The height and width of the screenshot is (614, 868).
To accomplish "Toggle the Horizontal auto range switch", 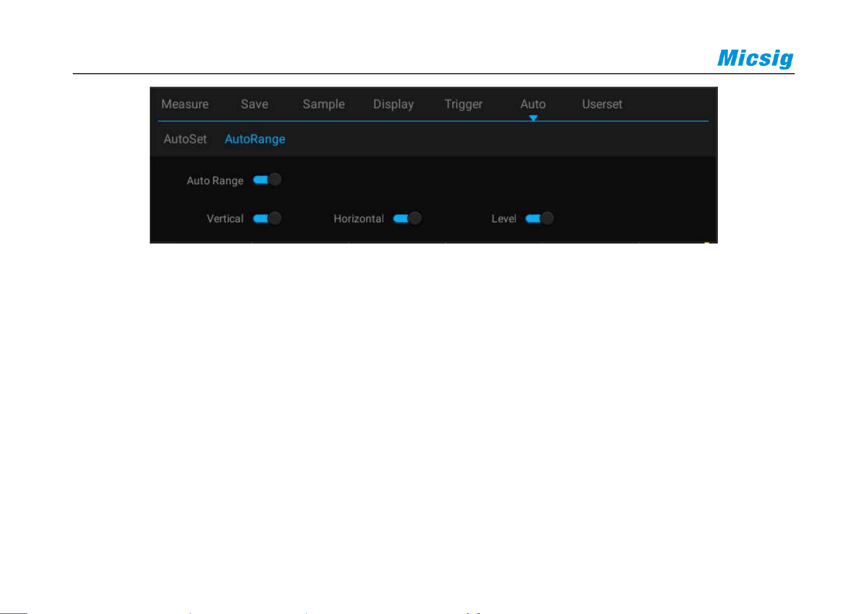I will click(x=407, y=218).
